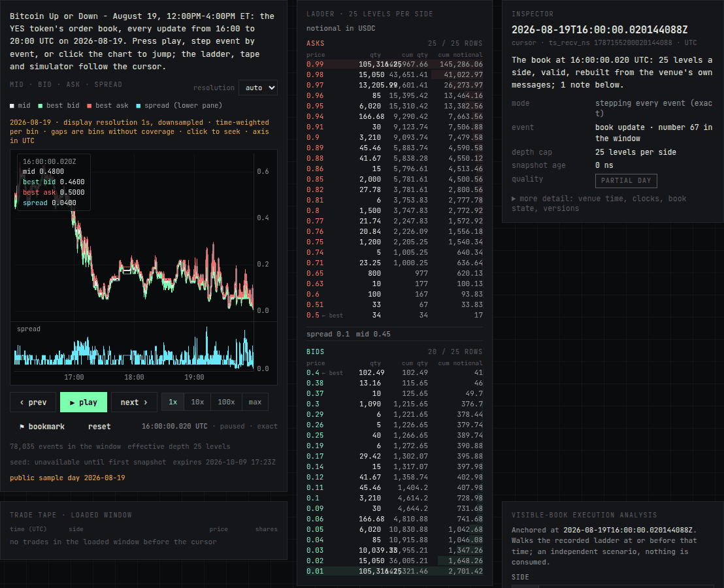Select the 0.75 ask price row
The width and height of the screenshot is (724, 588).
(x=394, y=242)
